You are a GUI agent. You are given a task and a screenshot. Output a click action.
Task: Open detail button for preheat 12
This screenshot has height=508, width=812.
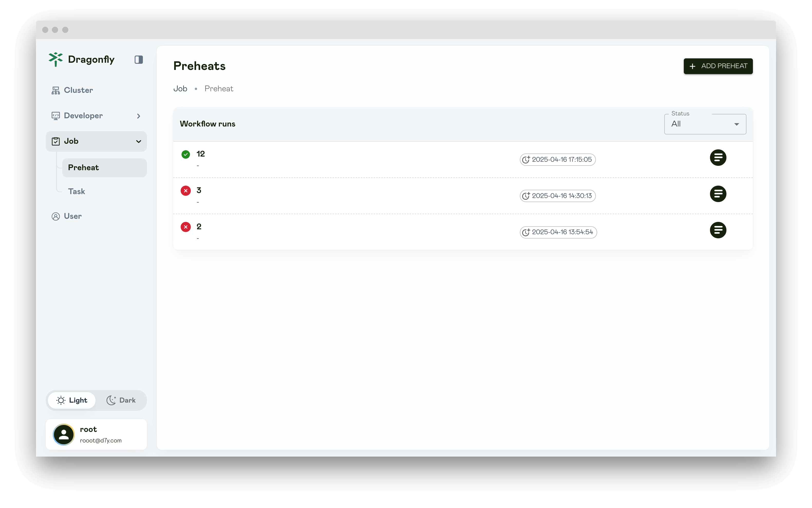pos(718,158)
